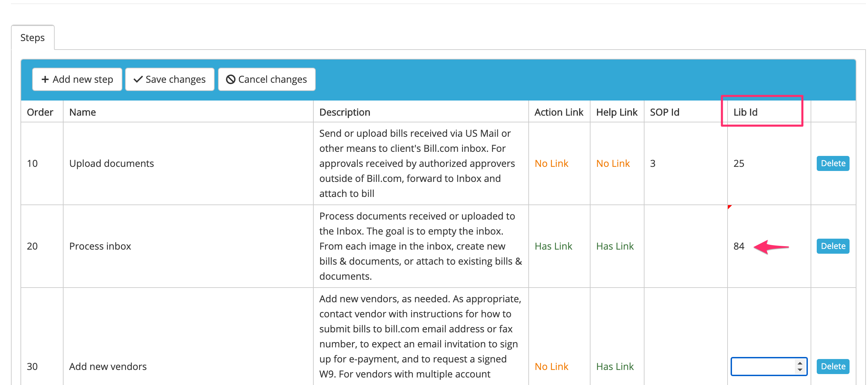Screen dimensions: 868x385
Task: Delete the Add new vendors step
Action: [x=833, y=366]
